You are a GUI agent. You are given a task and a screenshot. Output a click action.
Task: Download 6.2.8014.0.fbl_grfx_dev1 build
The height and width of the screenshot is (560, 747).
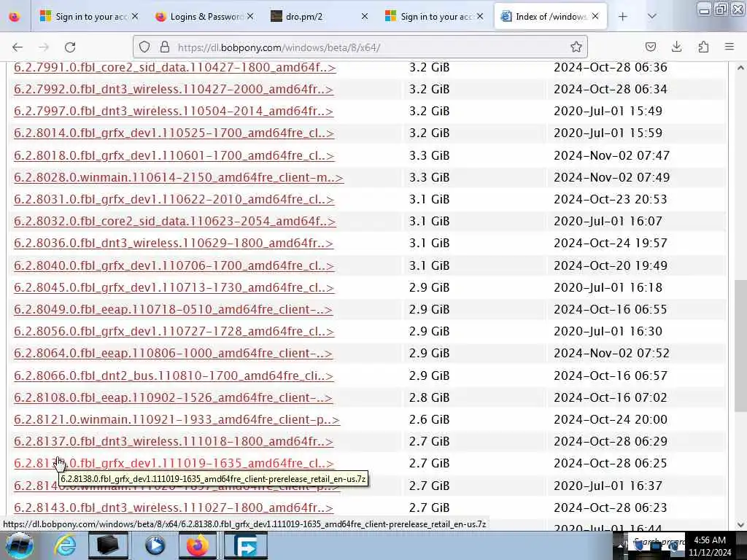pyautogui.click(x=174, y=133)
